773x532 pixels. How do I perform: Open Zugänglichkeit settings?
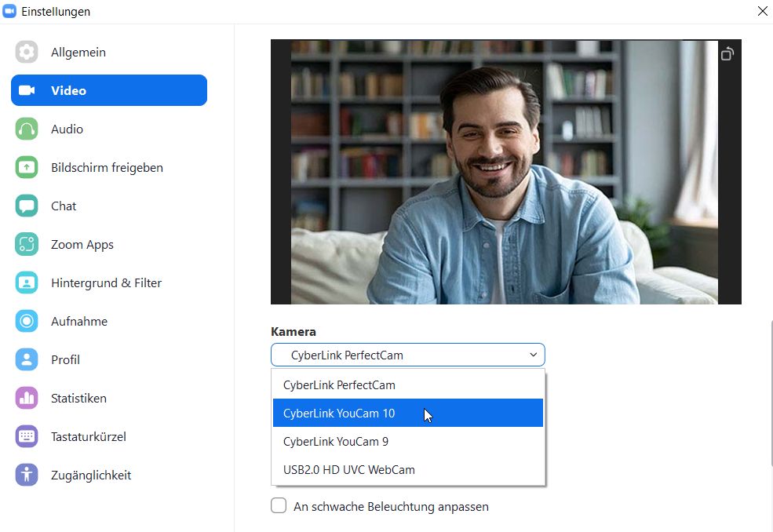click(x=109, y=475)
